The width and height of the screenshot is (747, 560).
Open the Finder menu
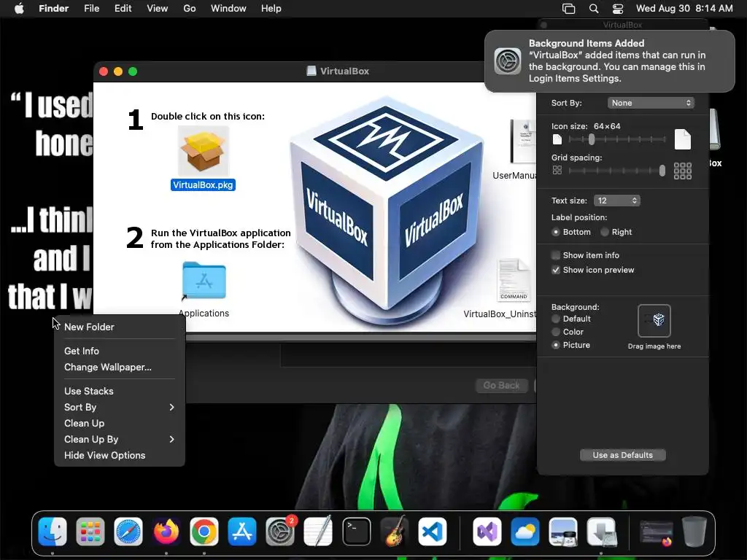[x=53, y=9]
